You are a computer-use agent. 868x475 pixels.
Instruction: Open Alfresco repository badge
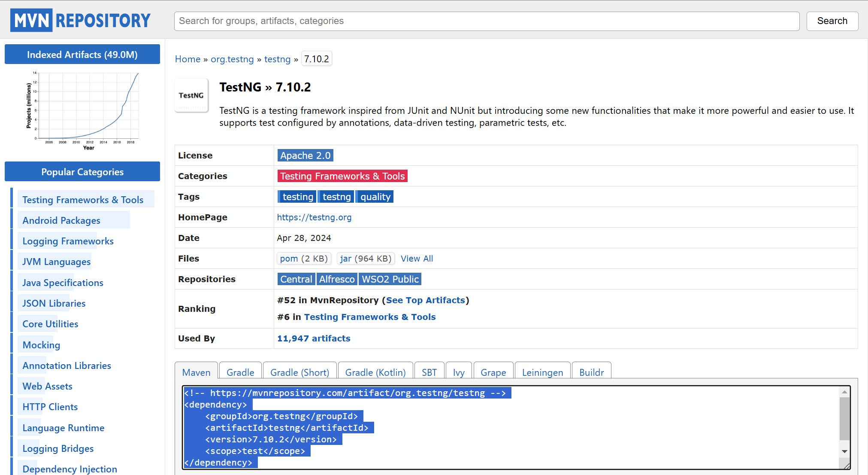[337, 279]
